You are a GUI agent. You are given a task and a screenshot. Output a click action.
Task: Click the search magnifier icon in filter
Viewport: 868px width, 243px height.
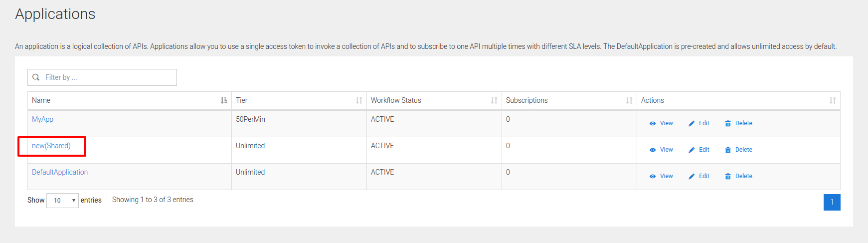[x=36, y=77]
